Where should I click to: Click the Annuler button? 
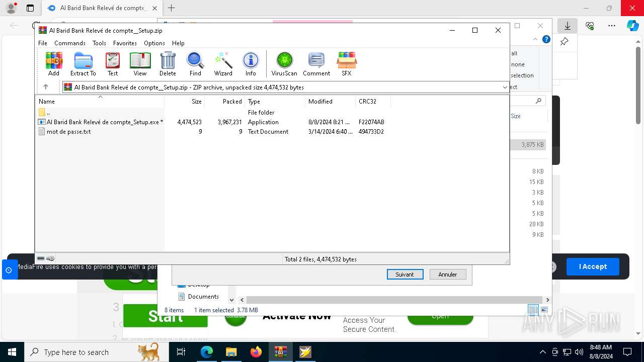click(x=448, y=275)
